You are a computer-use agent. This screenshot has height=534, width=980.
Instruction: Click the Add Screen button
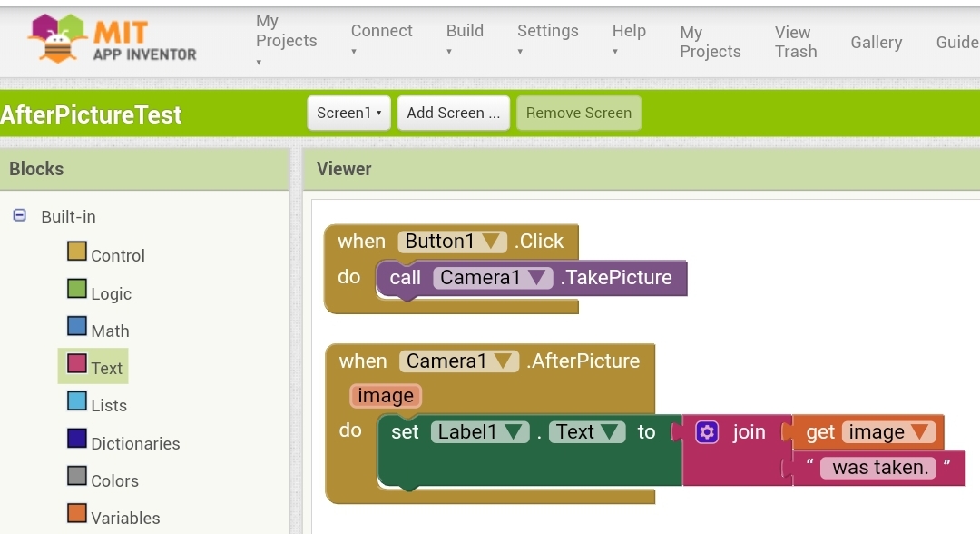(453, 114)
